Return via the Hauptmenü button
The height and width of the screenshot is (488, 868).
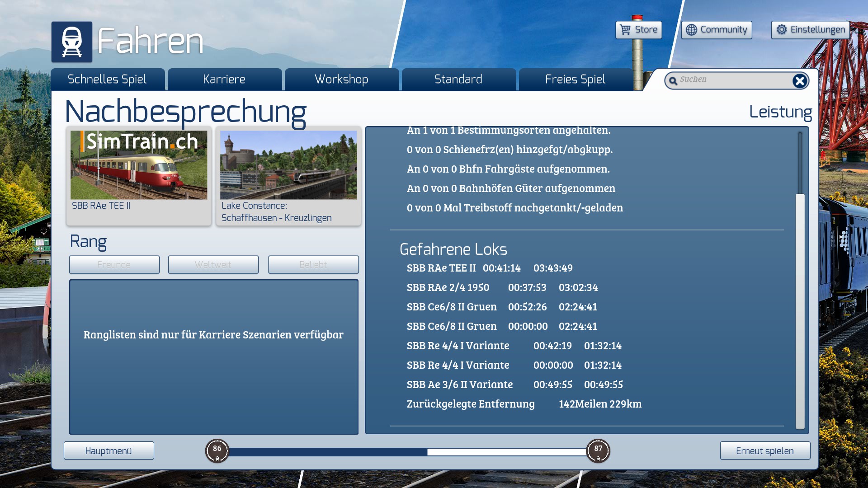coord(108,450)
